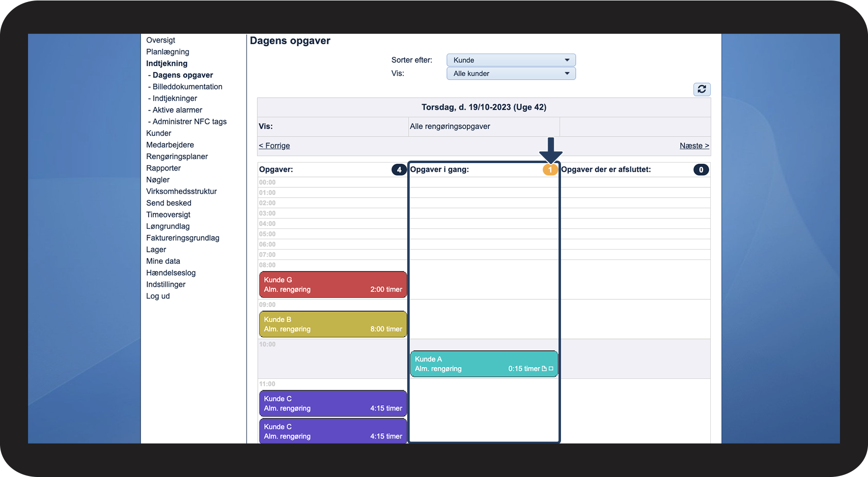Click the 'Dagens opgaver' page heading

(290, 41)
